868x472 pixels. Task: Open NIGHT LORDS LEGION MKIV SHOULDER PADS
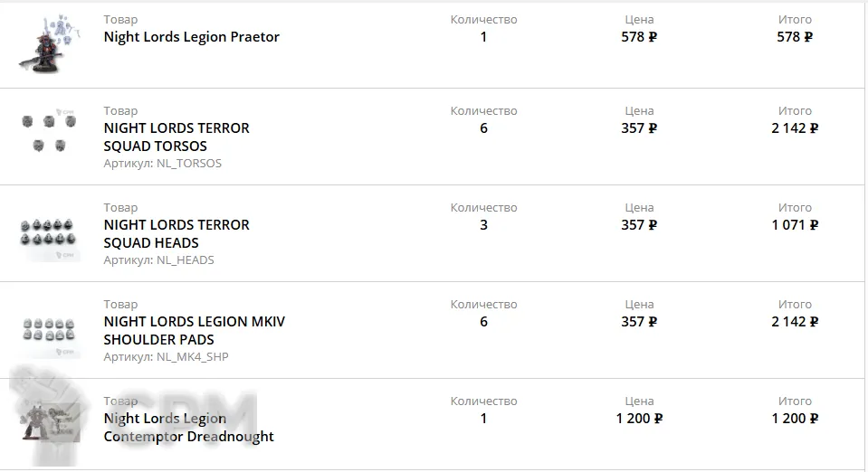pyautogui.click(x=194, y=330)
